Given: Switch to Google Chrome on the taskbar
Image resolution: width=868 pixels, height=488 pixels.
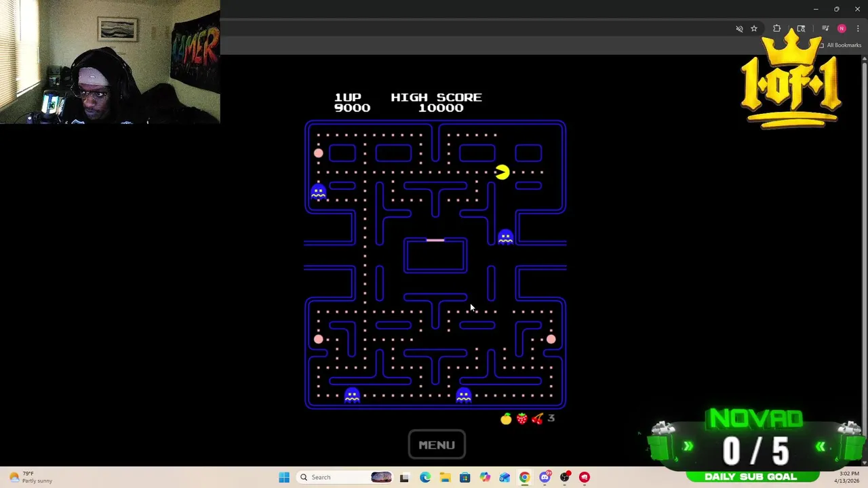Looking at the screenshot, I should [x=524, y=477].
